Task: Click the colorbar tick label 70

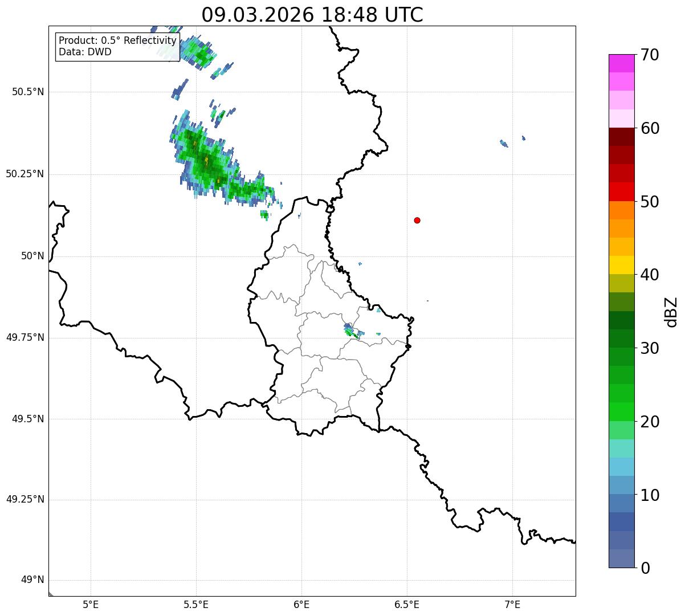Action: tap(650, 55)
